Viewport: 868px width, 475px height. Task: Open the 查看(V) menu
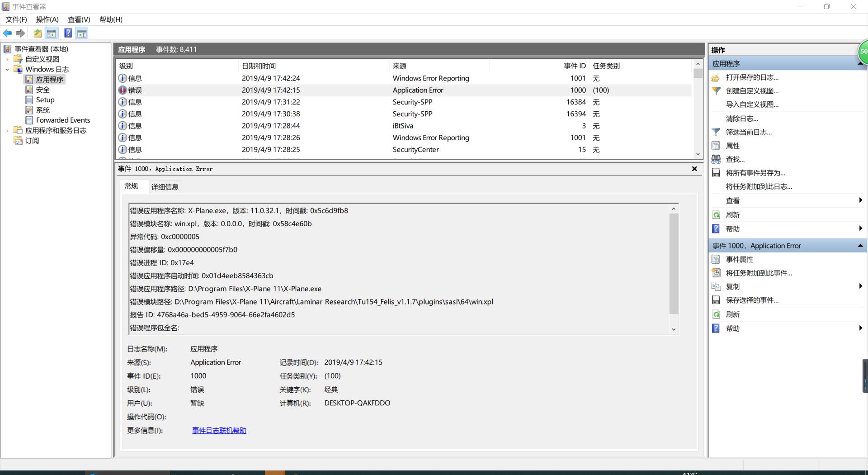coord(79,19)
